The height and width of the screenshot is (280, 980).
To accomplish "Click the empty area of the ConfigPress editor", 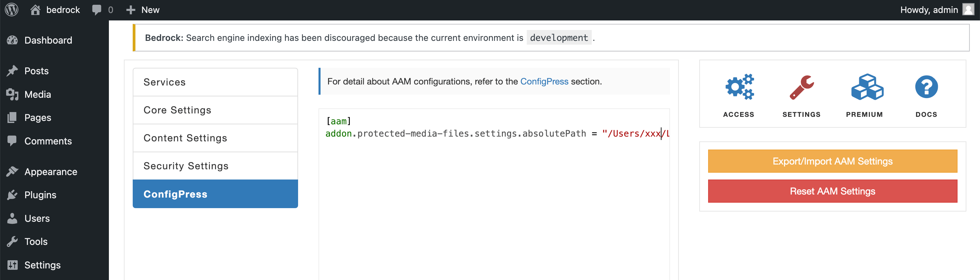I will pos(494,209).
